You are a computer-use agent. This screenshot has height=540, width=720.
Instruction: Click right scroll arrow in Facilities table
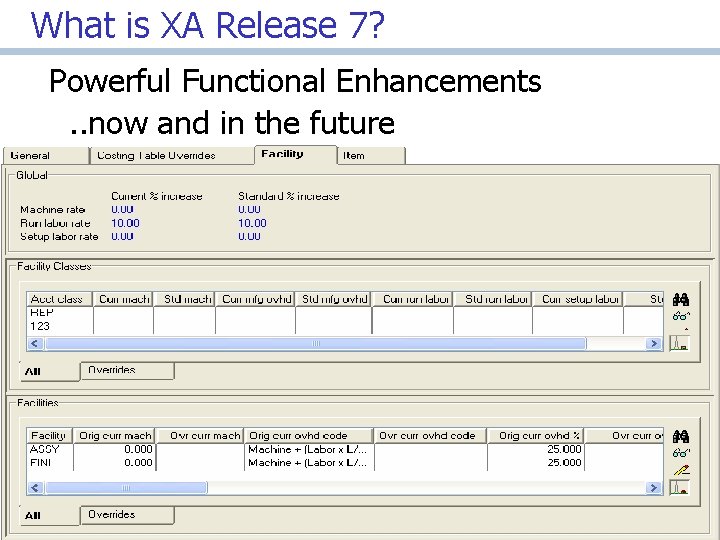click(653, 488)
